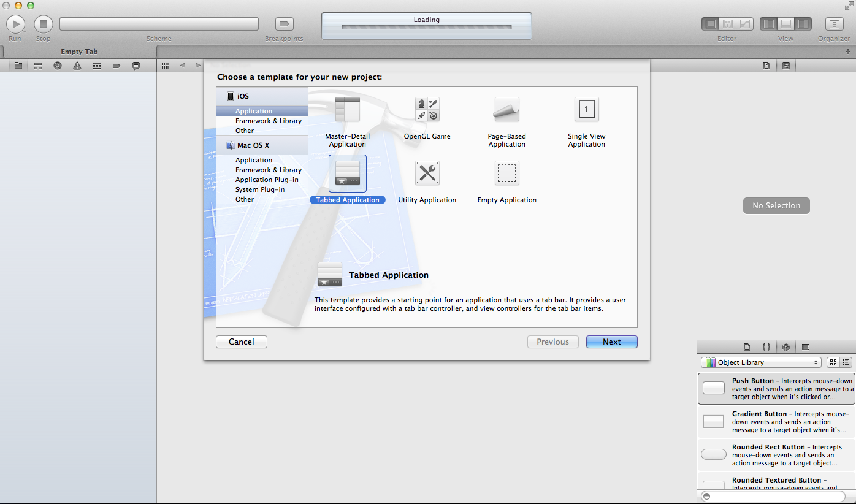Screen dimensions: 856x504
Task: Select Push Button in Object Library
Action: point(776,389)
